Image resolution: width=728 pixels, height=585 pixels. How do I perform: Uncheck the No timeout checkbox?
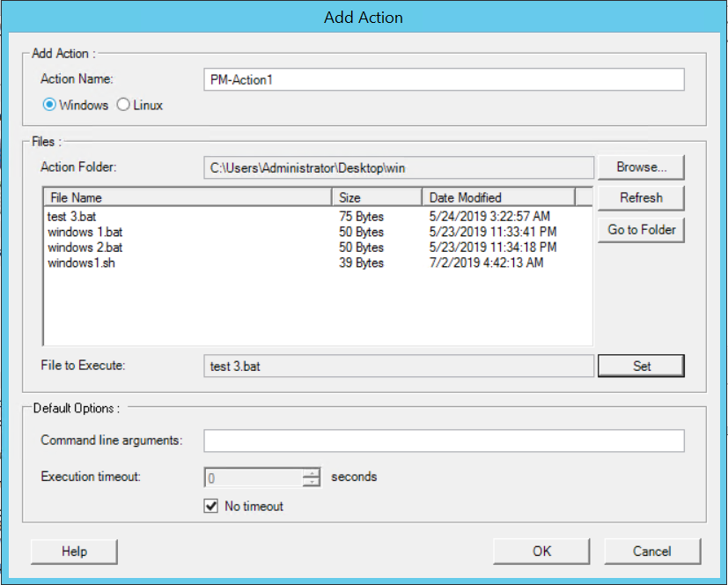[211, 506]
